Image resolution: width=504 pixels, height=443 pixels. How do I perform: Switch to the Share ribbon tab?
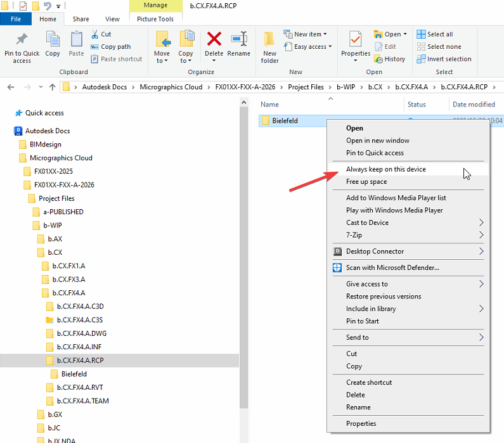[x=81, y=19]
